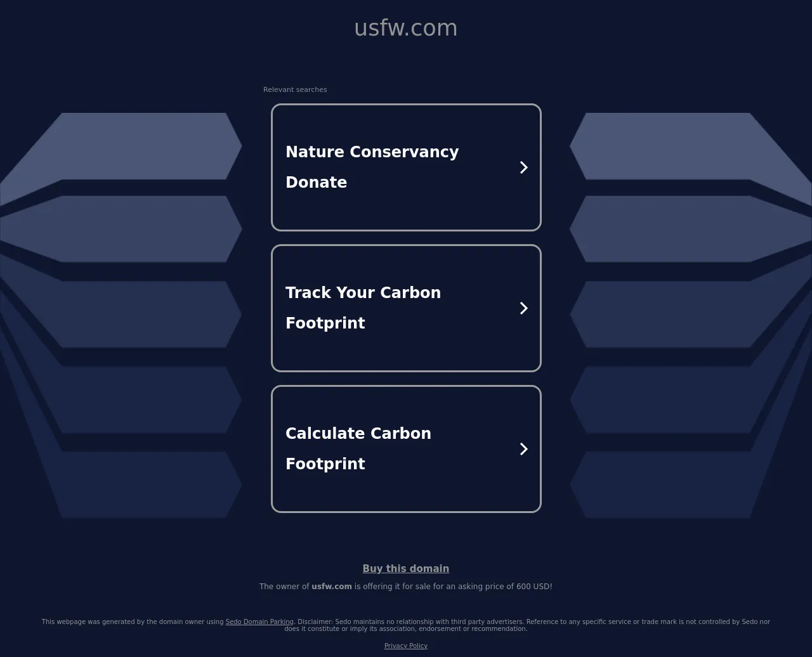Click the arrow on Nature Conservancy Donate card
Viewport: 812px width, 657px height.
[x=523, y=167]
